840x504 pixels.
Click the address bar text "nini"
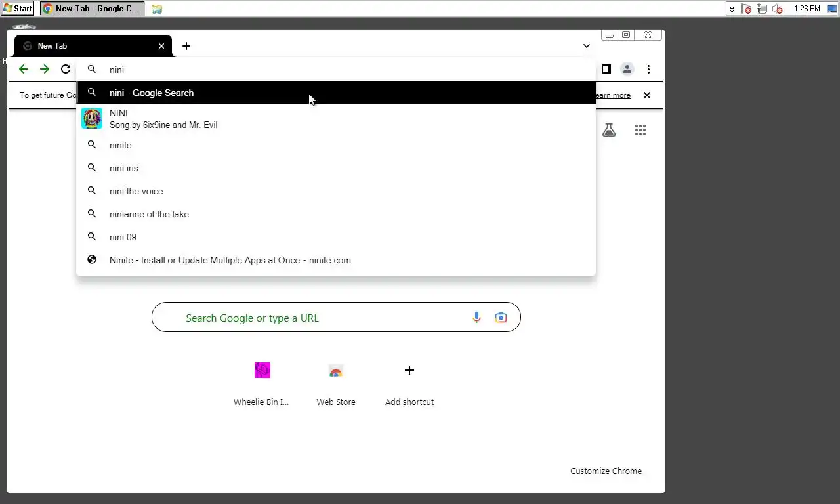point(117,70)
